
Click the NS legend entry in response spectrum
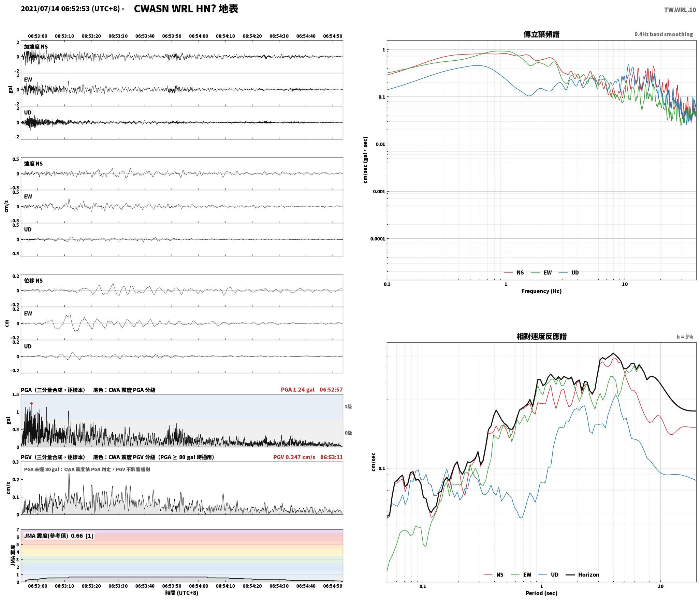(494, 574)
